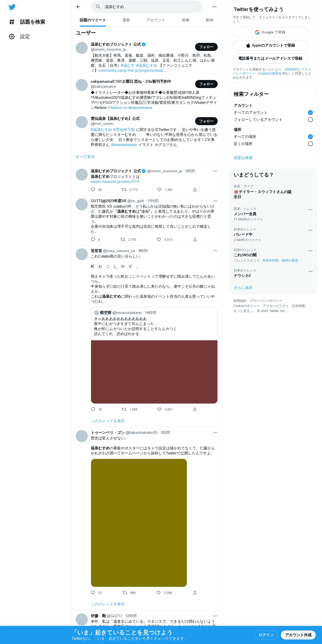Retweet the 温泉むすめプロジェクト tweet with 4,773 retweets

coord(124,190)
